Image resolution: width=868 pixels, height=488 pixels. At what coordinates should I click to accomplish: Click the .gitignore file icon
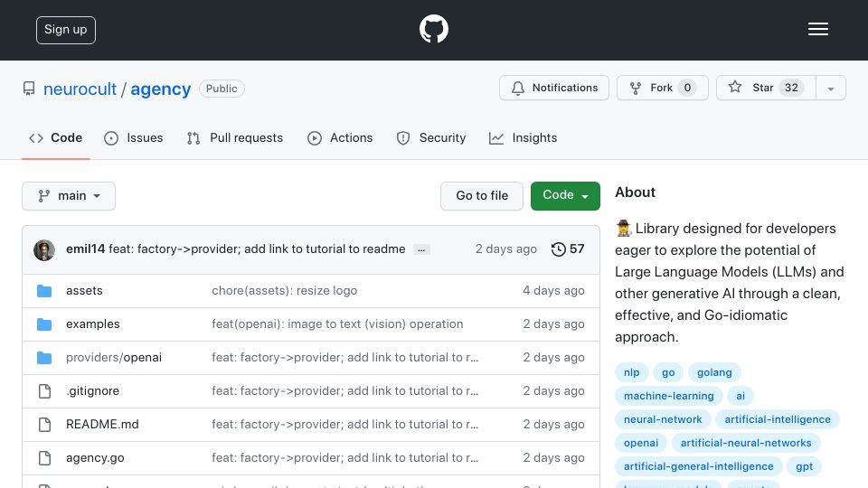coord(44,391)
